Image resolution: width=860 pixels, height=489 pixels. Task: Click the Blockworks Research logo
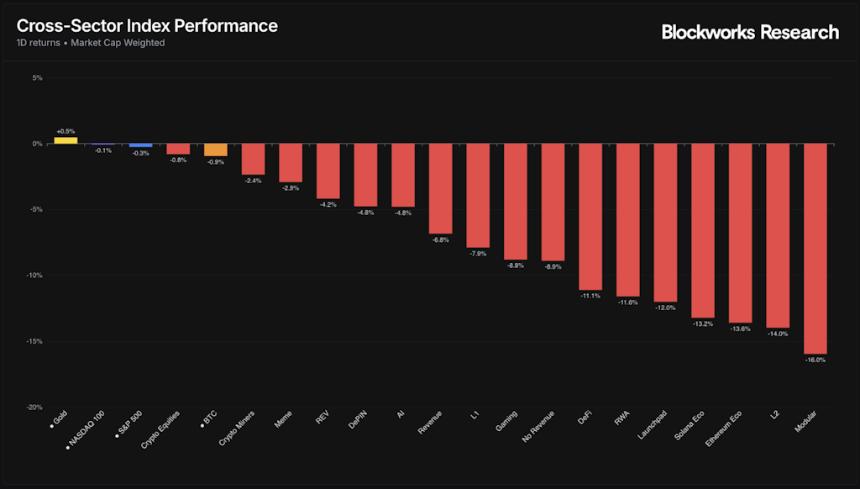click(750, 32)
